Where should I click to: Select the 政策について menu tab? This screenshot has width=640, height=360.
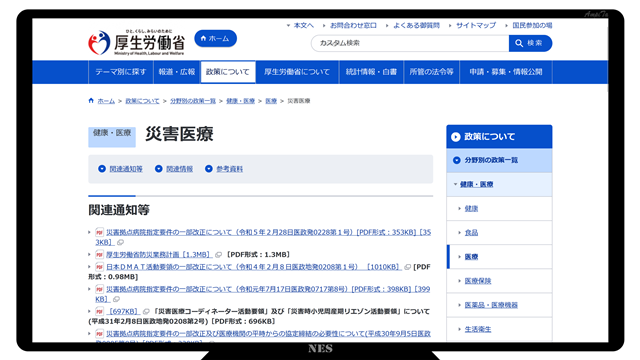point(228,72)
